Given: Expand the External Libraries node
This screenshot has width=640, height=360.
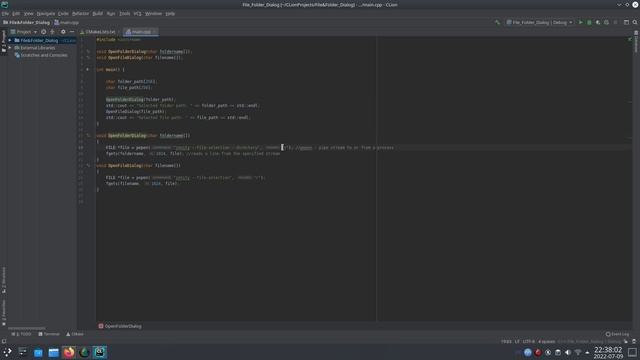Looking at the screenshot, I should (x=10, y=48).
